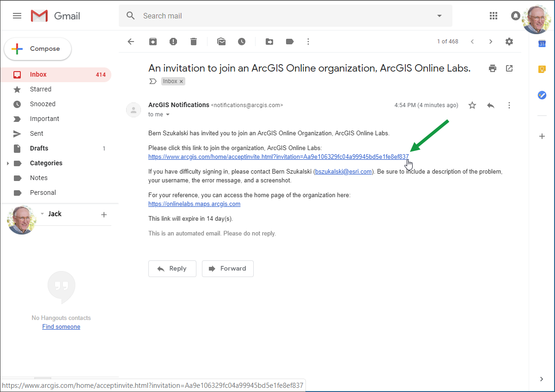Open the message More menu by the reply arrow
The height and width of the screenshot is (392, 555).
pyautogui.click(x=509, y=105)
